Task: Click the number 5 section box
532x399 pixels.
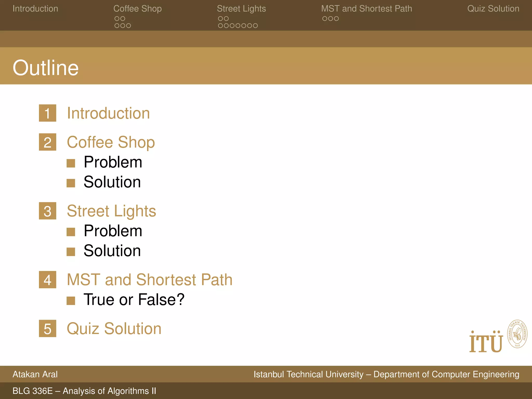Action: point(48,328)
